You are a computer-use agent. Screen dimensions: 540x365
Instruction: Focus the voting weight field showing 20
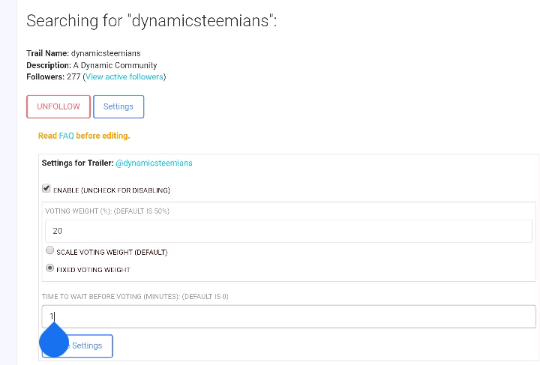(x=289, y=231)
